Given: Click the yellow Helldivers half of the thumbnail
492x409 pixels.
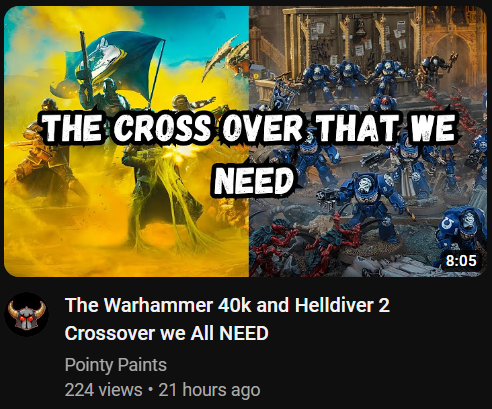Looking at the screenshot, I should click(x=126, y=141).
